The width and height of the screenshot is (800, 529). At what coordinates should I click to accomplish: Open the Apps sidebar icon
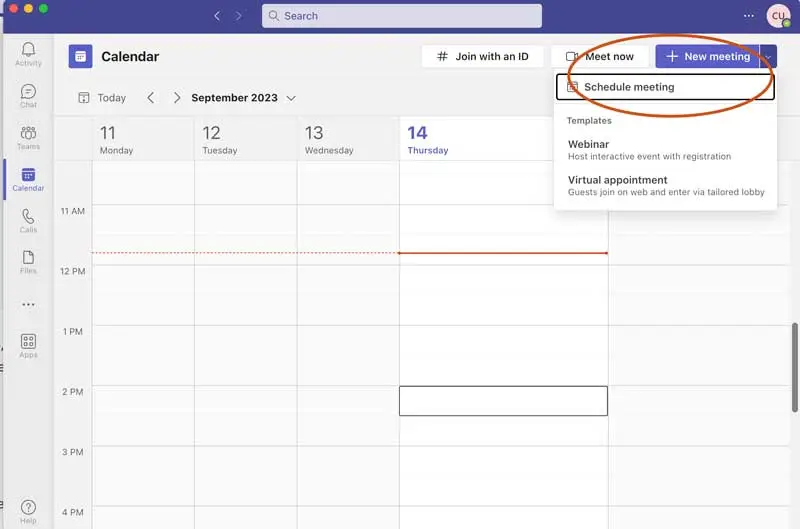[28, 346]
